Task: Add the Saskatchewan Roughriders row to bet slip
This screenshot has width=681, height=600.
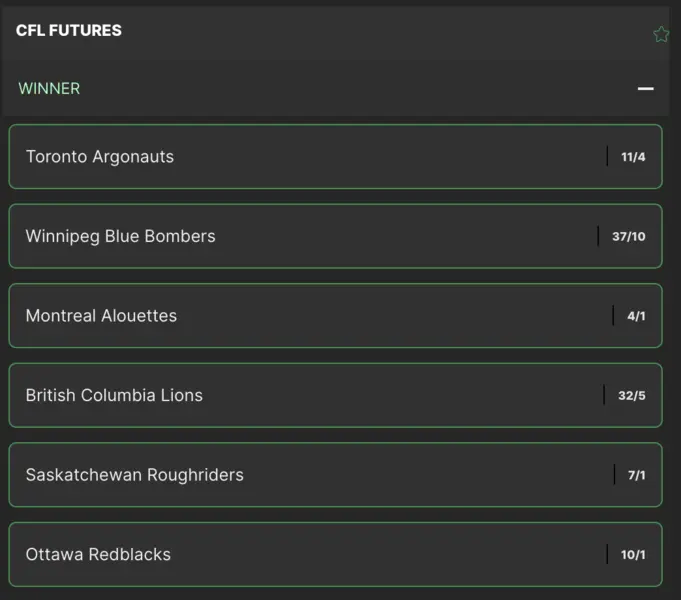Action: click(x=335, y=475)
